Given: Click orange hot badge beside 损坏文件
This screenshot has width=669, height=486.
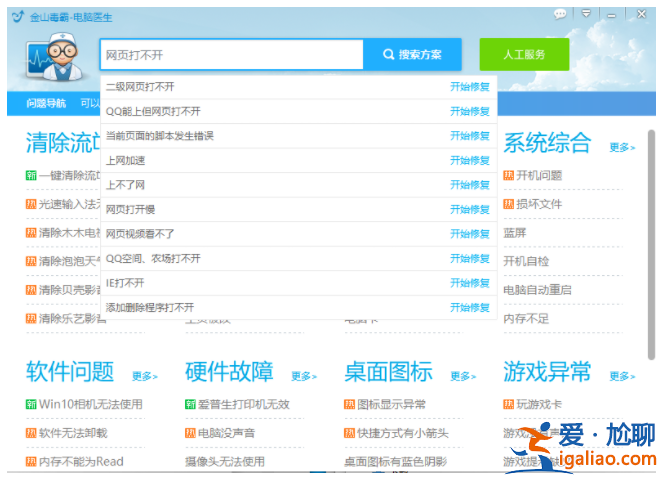Looking at the screenshot, I should [x=509, y=204].
